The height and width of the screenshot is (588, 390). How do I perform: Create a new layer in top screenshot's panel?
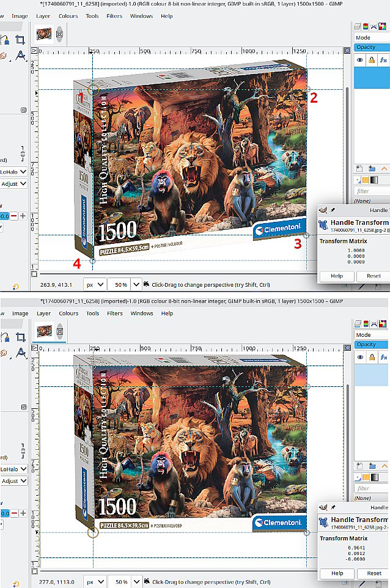point(359,168)
